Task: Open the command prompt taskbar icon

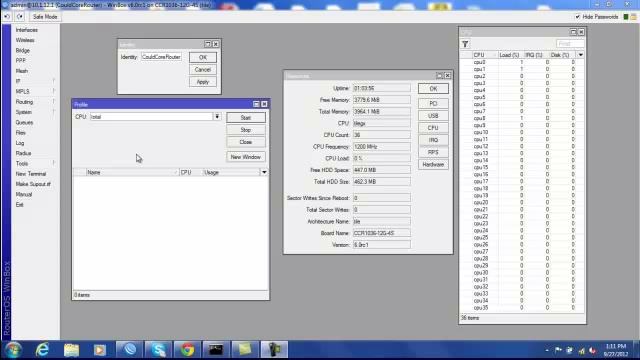Action: coord(216,350)
